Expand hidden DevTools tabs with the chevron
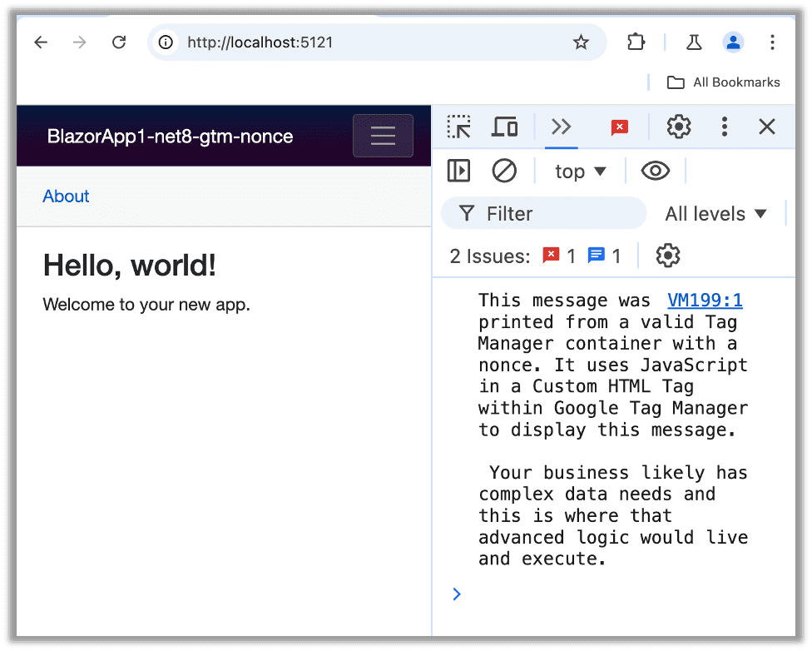 coord(561,127)
